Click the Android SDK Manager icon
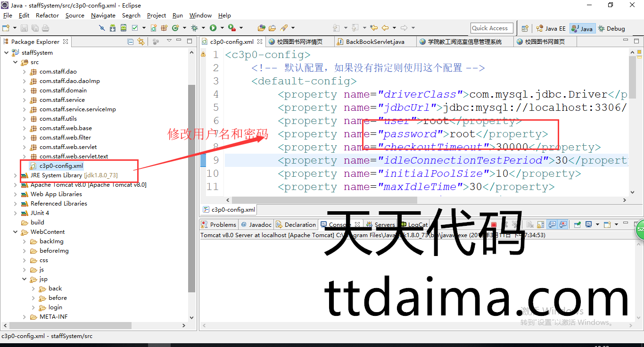 click(113, 28)
